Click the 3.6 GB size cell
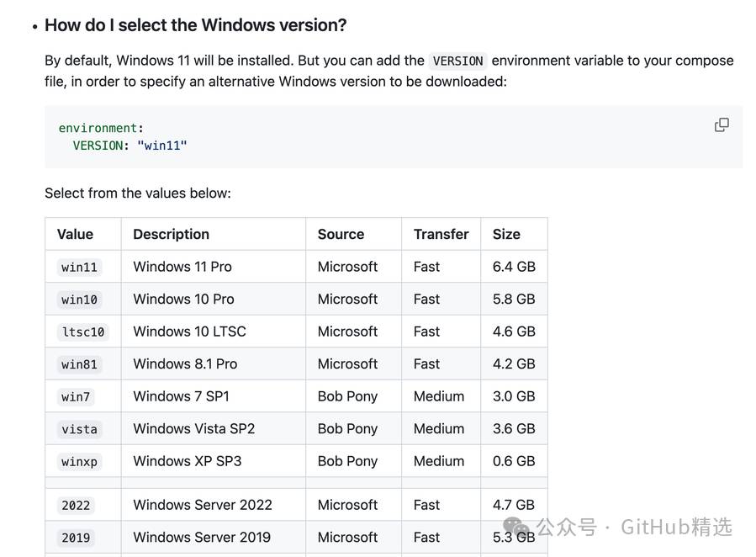 (514, 429)
